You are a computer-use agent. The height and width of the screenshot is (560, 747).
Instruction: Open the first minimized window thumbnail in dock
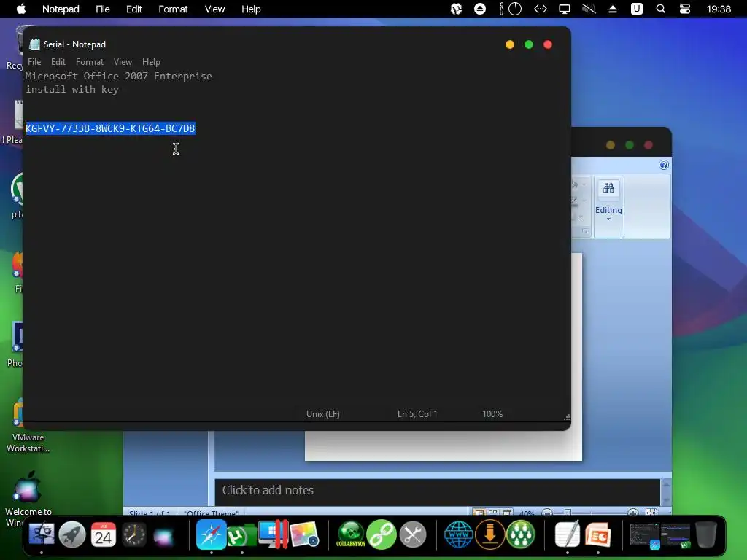click(x=645, y=536)
